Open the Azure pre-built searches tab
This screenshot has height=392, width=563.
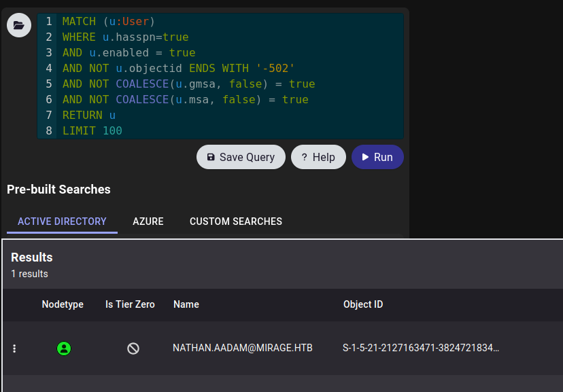tap(148, 221)
